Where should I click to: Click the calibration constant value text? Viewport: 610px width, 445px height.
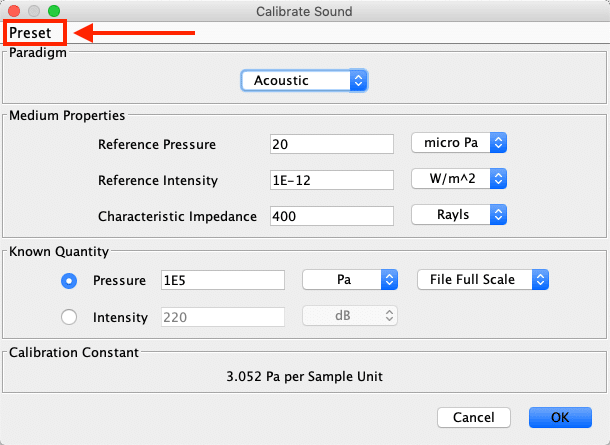[x=304, y=377]
